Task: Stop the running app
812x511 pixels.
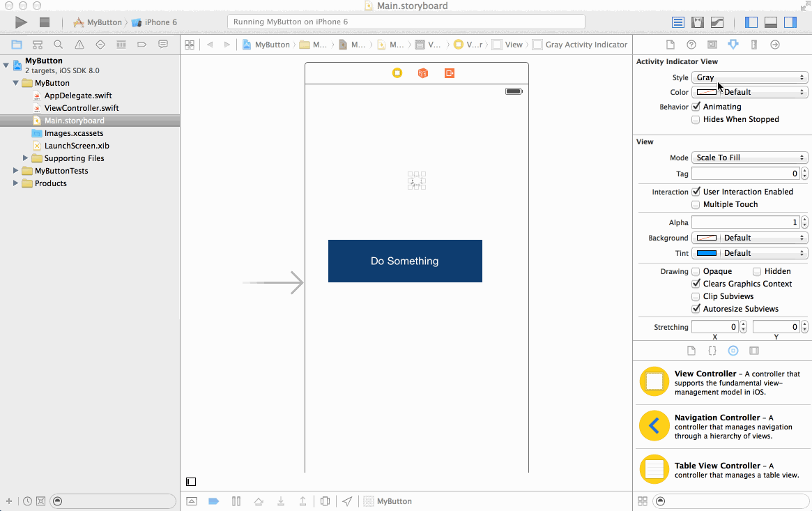Action: point(45,22)
